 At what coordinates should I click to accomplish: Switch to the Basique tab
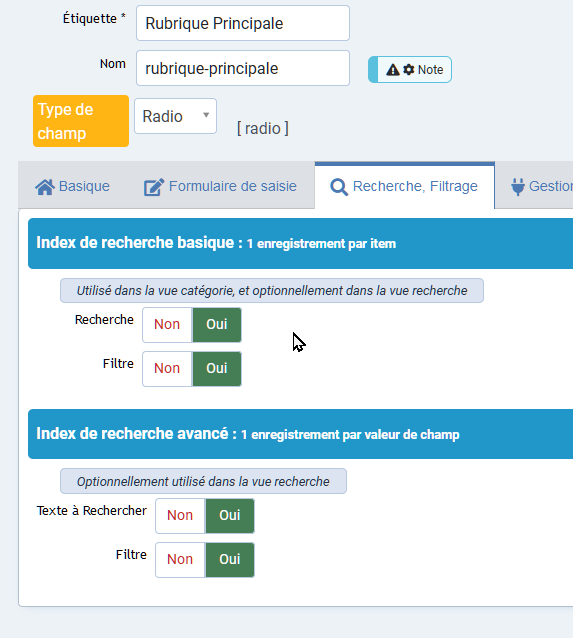pos(72,186)
